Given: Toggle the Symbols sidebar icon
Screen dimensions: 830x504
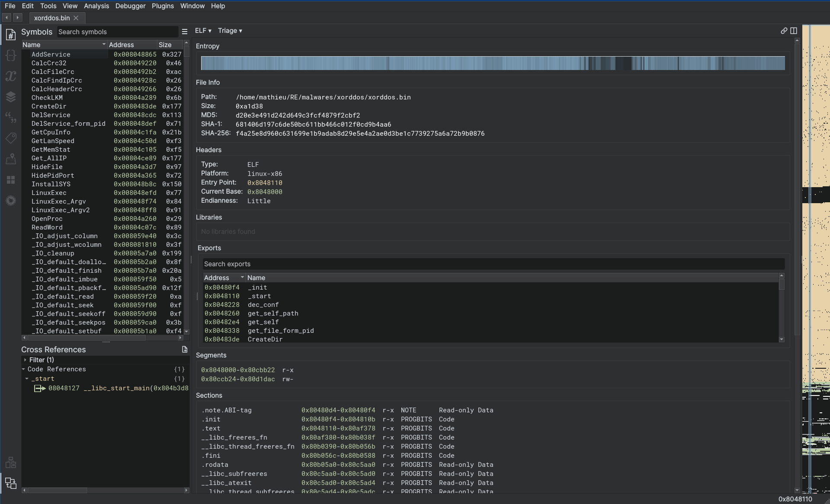Looking at the screenshot, I should (x=11, y=35).
